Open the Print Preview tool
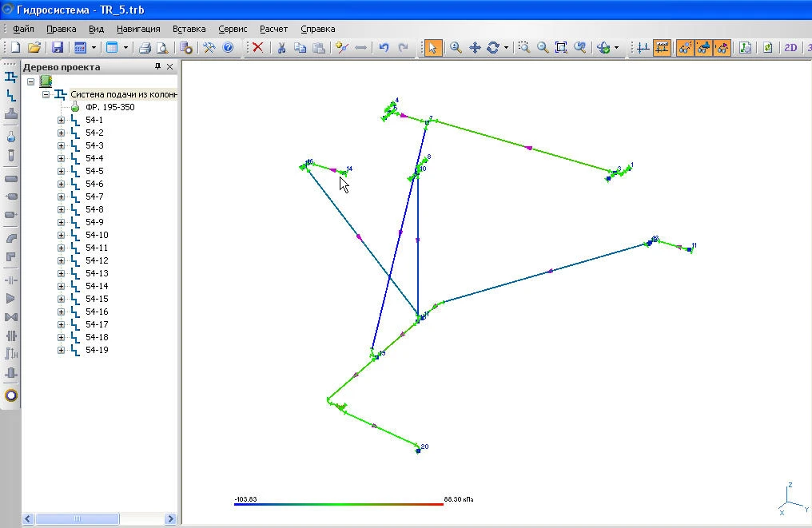The image size is (812, 528). coord(162,48)
